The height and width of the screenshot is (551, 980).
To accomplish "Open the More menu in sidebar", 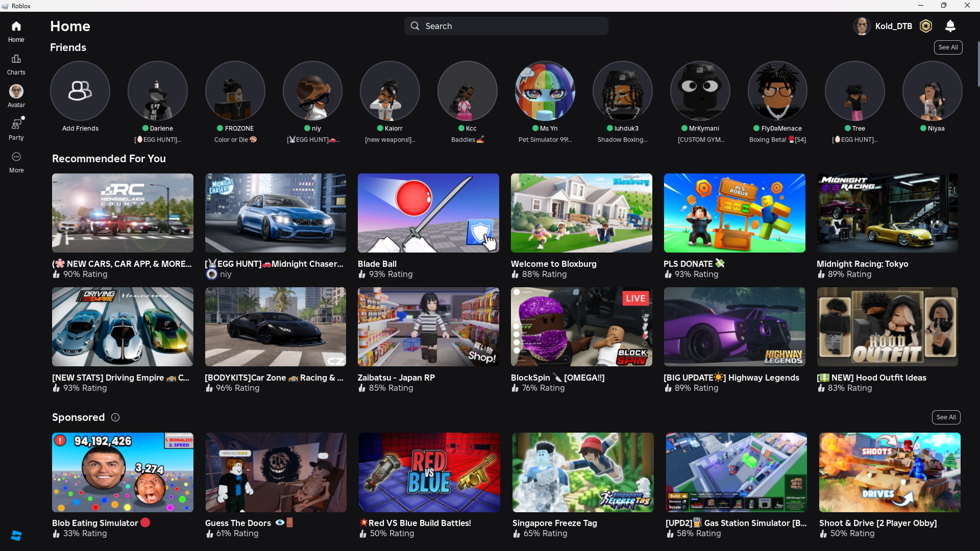I will (16, 161).
